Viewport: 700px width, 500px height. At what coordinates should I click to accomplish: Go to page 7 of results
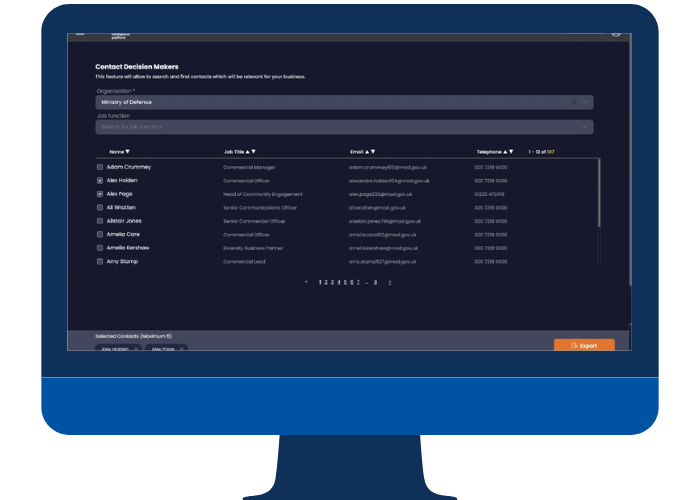358,282
